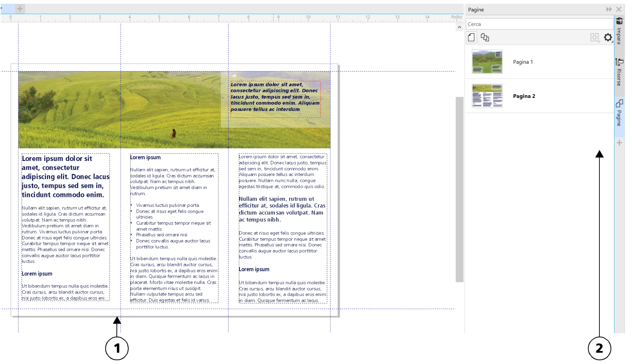Select the single page view icon
Image resolution: width=632 pixels, height=364 pixels.
click(x=471, y=37)
